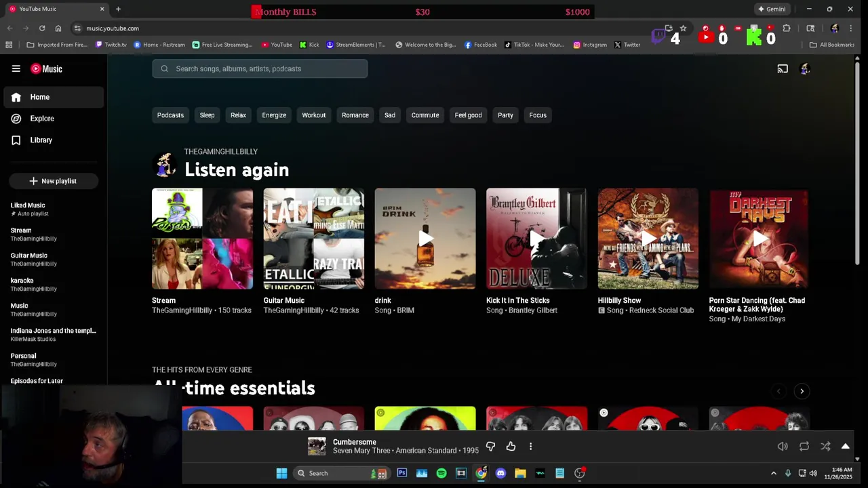Mute the player volume
Screen dimensions: 868x488
pos(783,447)
